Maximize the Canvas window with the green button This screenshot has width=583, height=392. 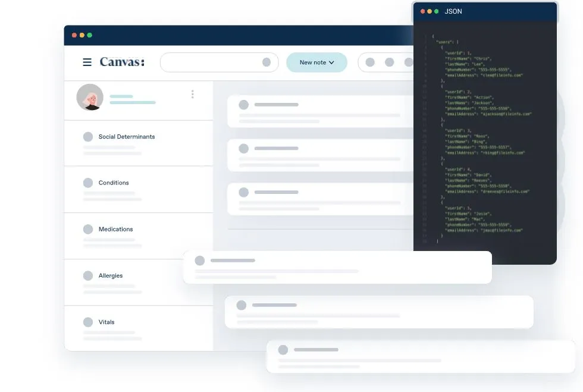(90, 35)
